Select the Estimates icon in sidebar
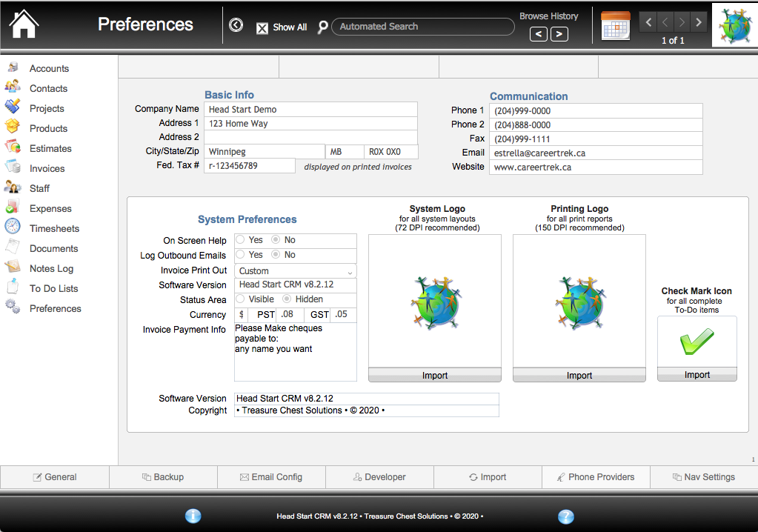Screen dimensions: 758x532 (13, 147)
